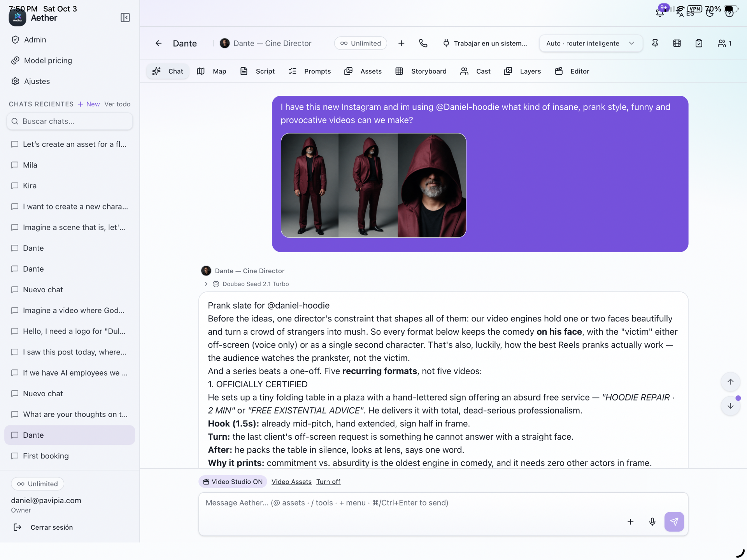Toggle the Video Studio ON chip
Viewport: 747px width, 560px height.
pyautogui.click(x=233, y=481)
